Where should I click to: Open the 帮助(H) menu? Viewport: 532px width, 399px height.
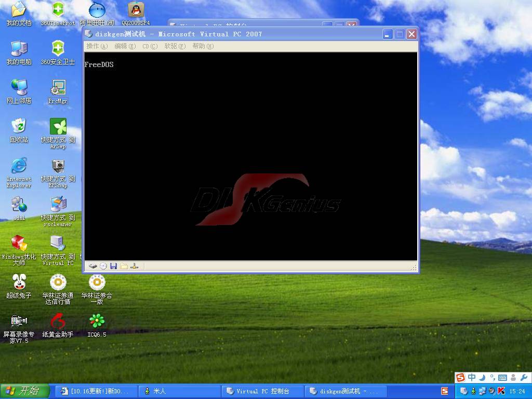203,46
